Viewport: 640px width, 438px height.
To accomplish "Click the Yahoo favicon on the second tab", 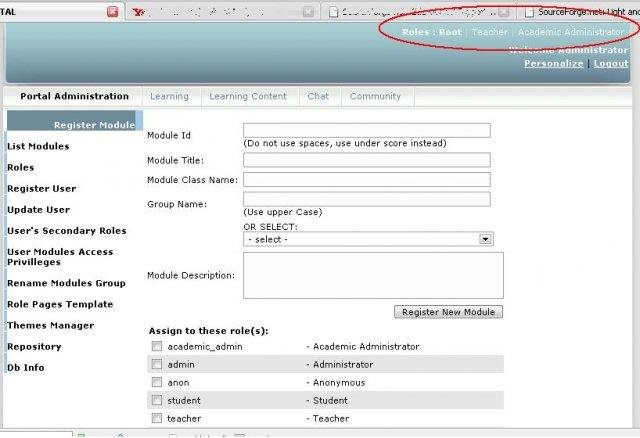I will (x=139, y=12).
